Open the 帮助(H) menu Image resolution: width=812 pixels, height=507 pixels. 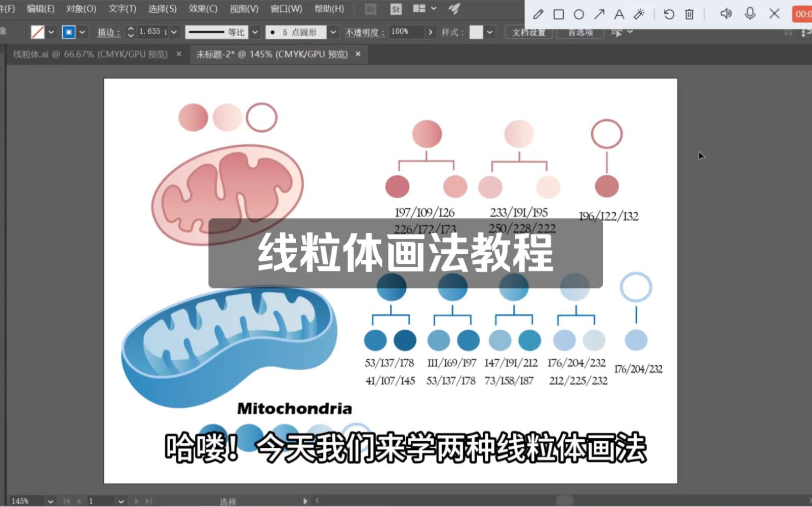pyautogui.click(x=329, y=9)
